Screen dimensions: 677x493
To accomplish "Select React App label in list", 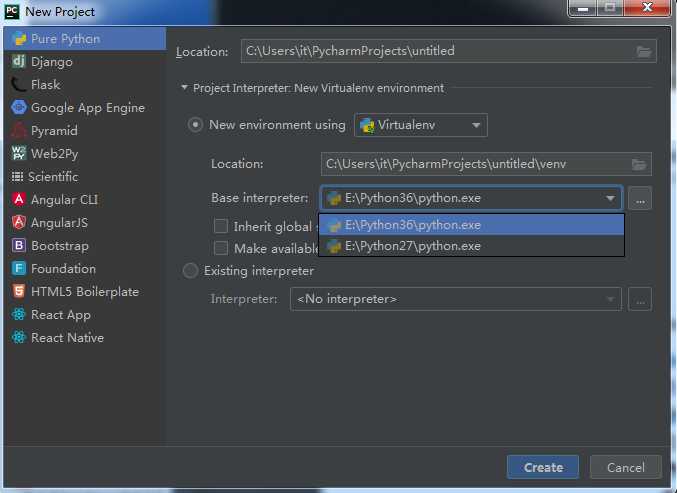I will click(60, 314).
